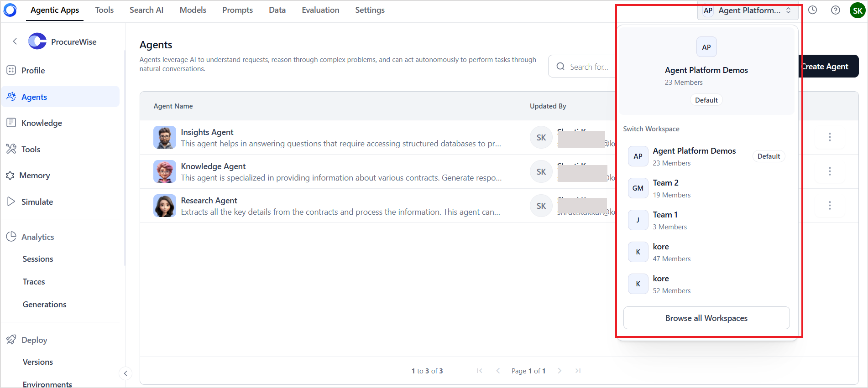Open Insights Agent avatar thumbnail

(x=165, y=137)
